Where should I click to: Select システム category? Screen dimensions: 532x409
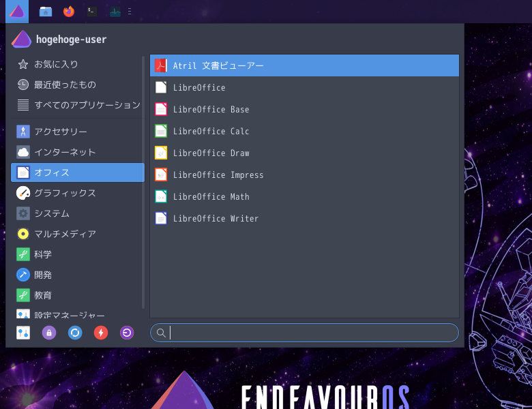pyautogui.click(x=78, y=213)
